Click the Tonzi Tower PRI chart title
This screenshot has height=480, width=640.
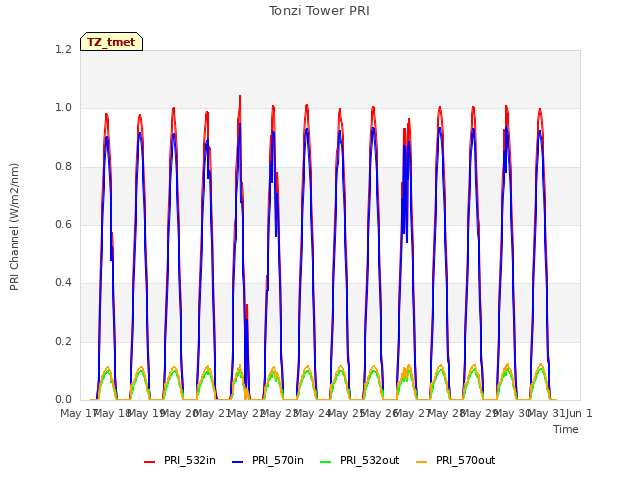[319, 11]
